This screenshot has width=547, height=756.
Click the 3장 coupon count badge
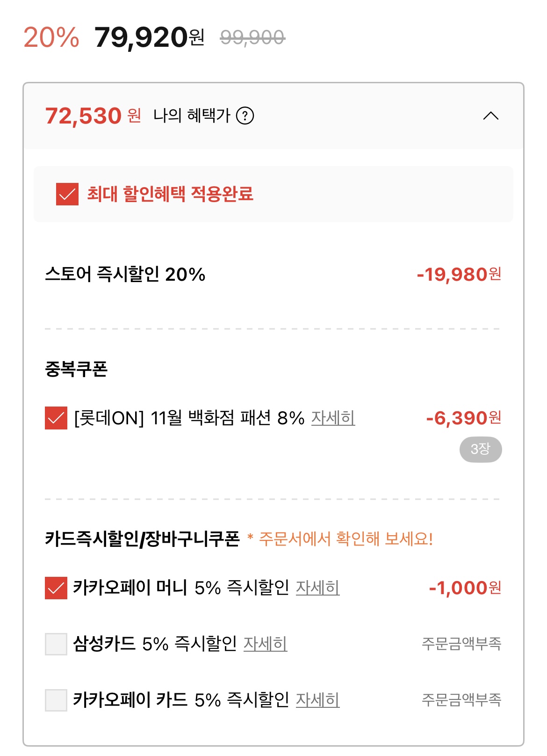pos(480,450)
